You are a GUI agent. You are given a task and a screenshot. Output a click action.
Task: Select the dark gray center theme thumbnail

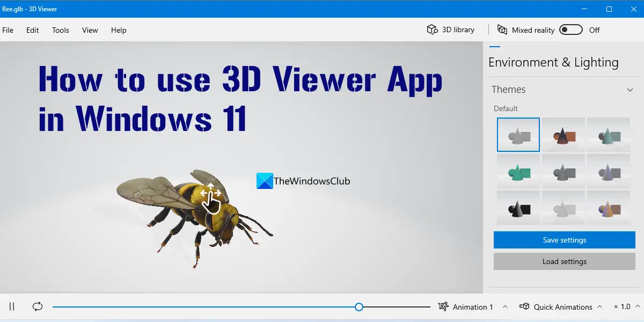563,171
